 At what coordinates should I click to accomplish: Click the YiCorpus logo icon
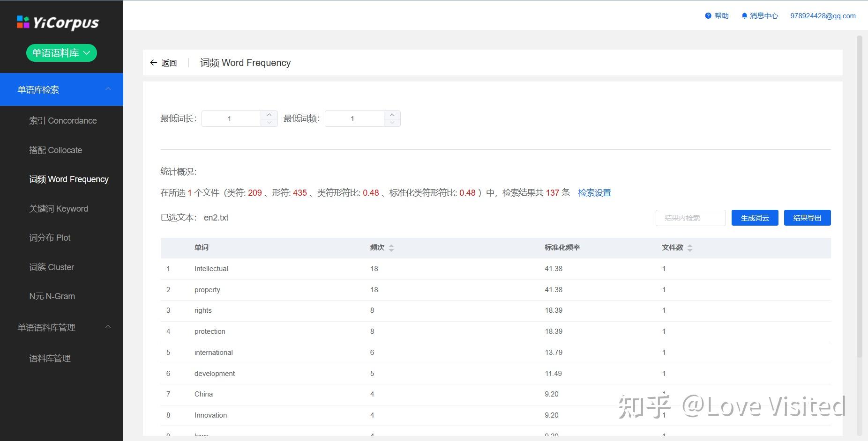pos(23,22)
